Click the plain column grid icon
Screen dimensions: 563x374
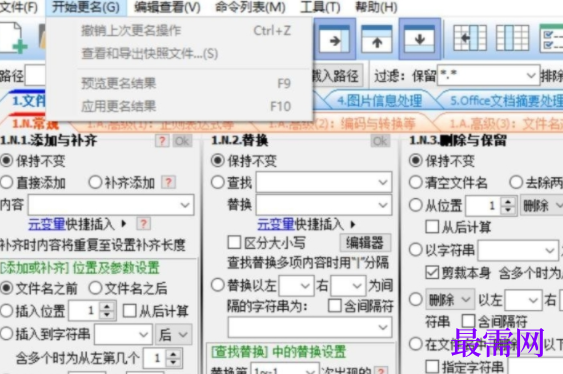[512, 38]
